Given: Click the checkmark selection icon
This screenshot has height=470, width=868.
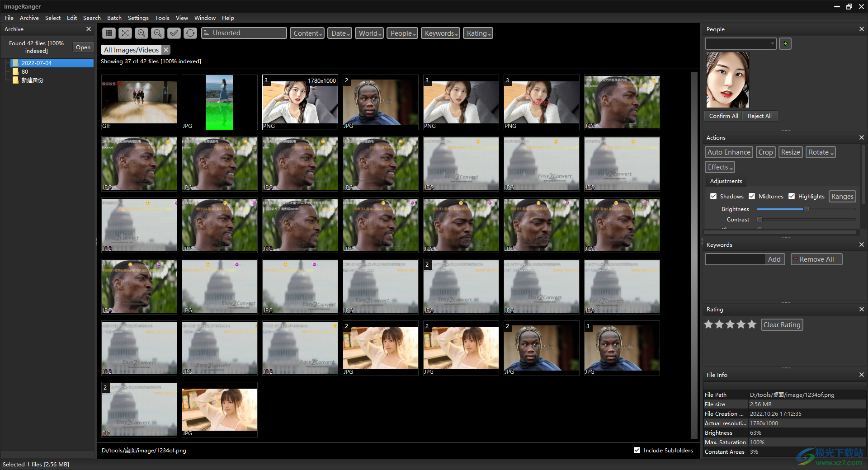Looking at the screenshot, I should (174, 33).
